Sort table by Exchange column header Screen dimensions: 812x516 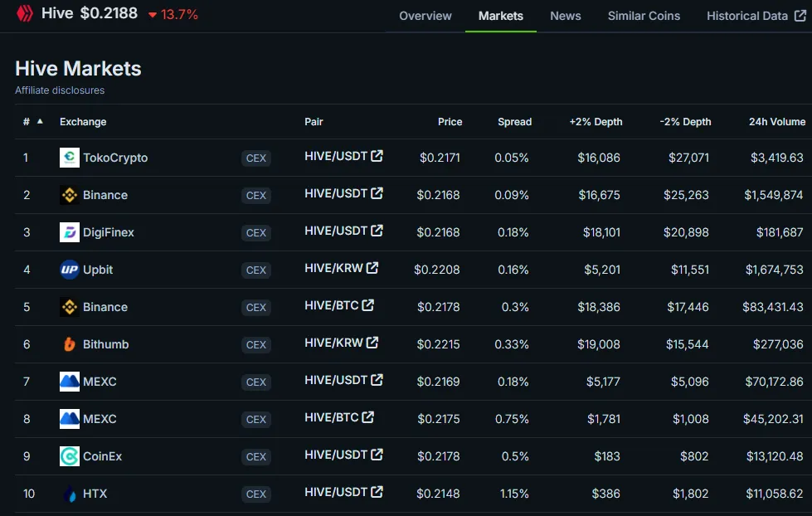pyautogui.click(x=83, y=122)
